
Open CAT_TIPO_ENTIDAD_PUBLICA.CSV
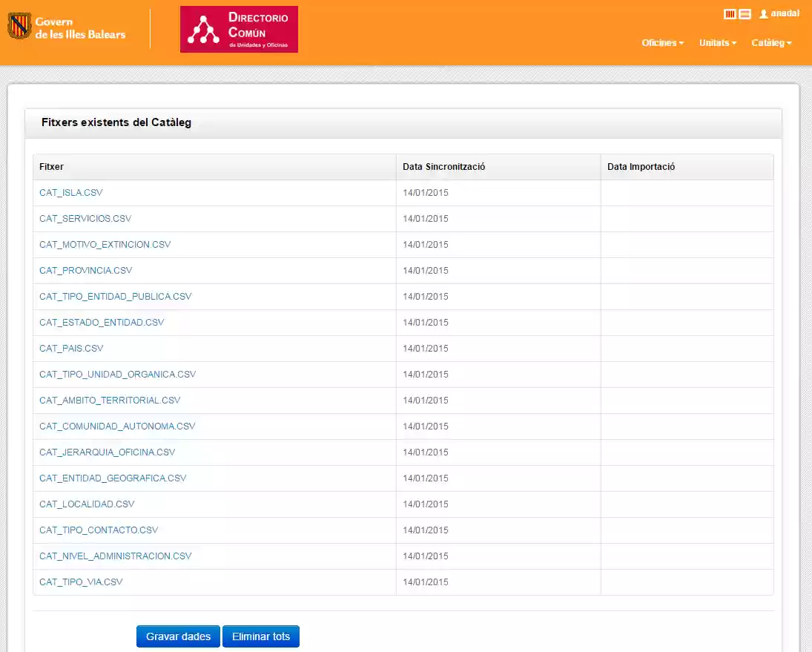pos(116,296)
